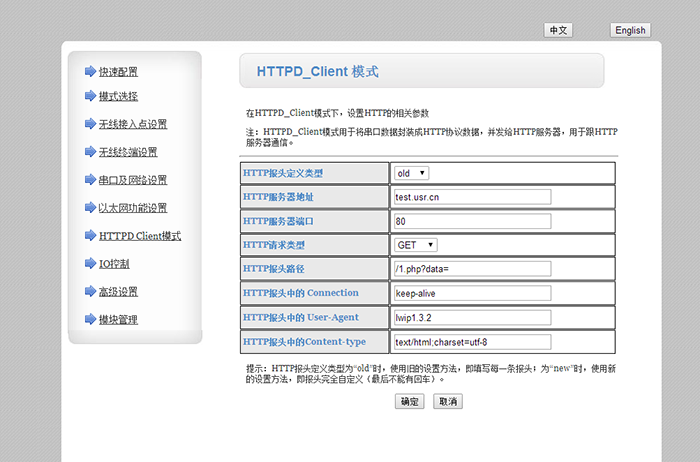Expand the HTTP请求类型 dropdown showing GET
Screen dimensions: 700x462
(x=415, y=245)
